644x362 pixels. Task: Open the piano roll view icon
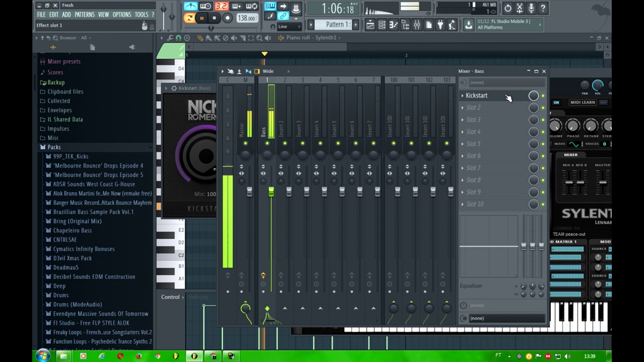[x=393, y=25]
